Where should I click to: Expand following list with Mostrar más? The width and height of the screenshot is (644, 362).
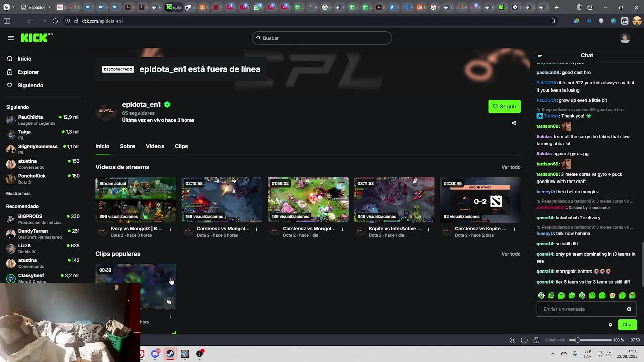tap(18, 194)
